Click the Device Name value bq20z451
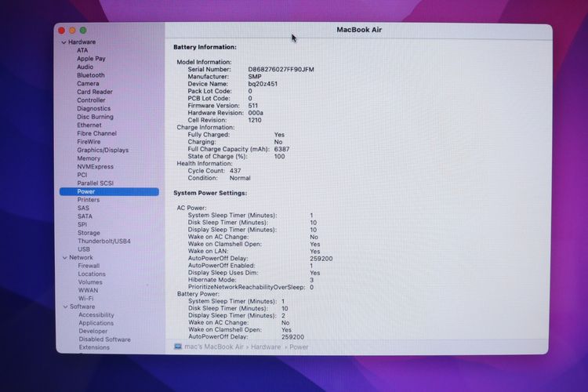The image size is (588, 392). [x=263, y=84]
